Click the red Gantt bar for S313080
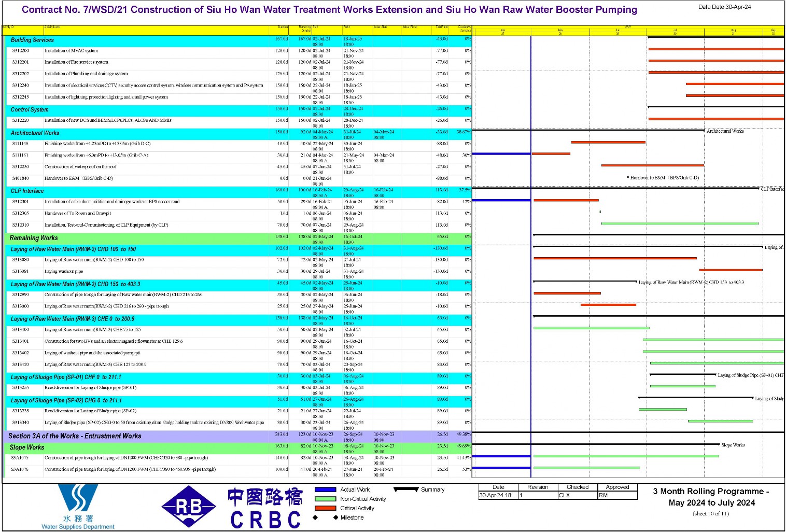 pyautogui.click(x=615, y=258)
